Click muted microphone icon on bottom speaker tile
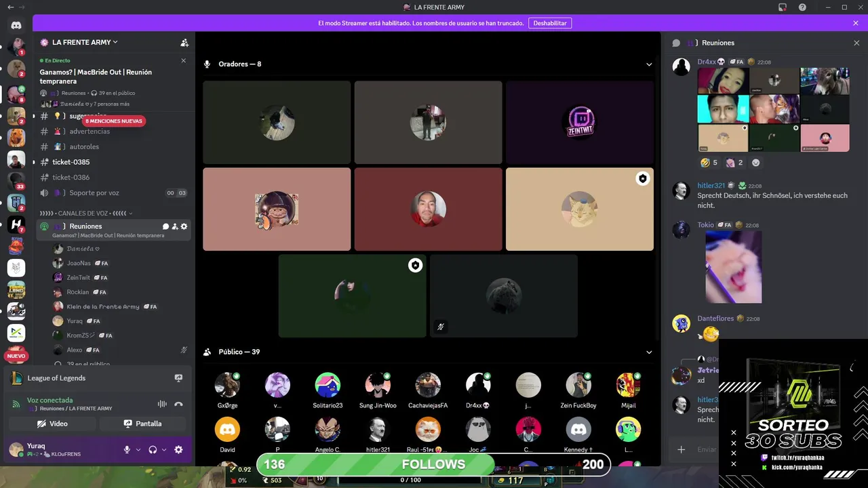868x488 pixels. coord(441,327)
